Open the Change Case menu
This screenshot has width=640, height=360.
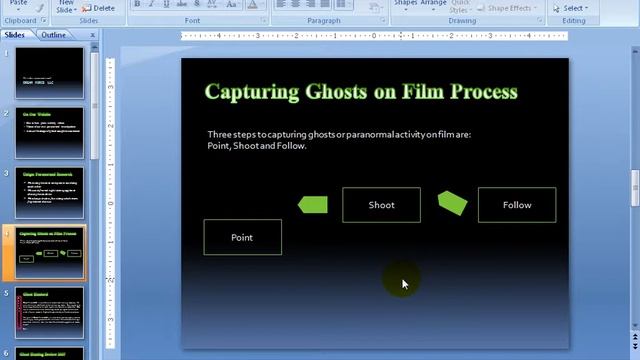232,4
